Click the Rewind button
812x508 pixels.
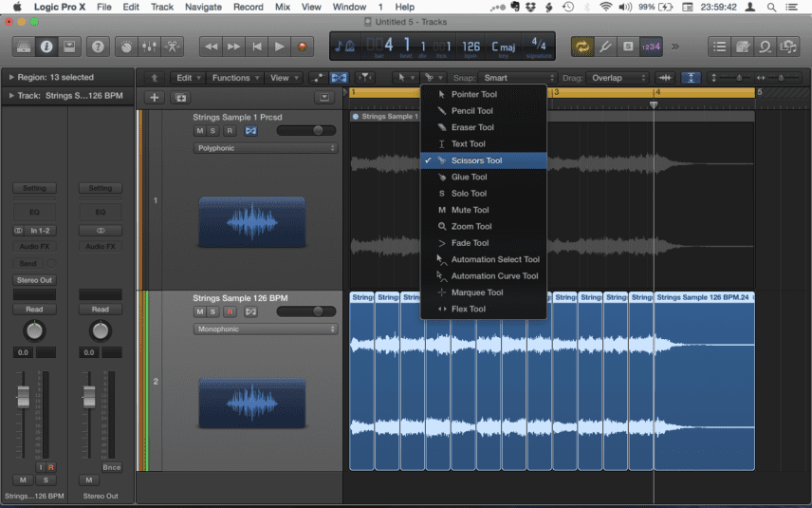click(211, 47)
